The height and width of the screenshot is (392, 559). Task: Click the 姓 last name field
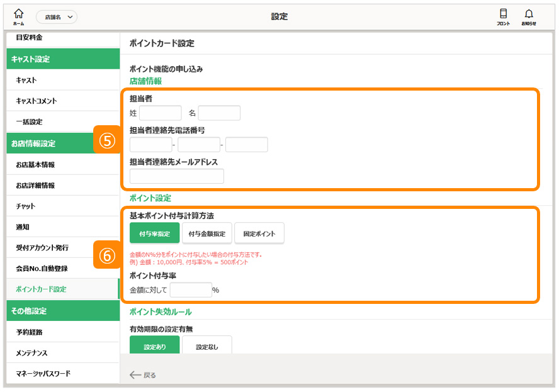click(161, 113)
